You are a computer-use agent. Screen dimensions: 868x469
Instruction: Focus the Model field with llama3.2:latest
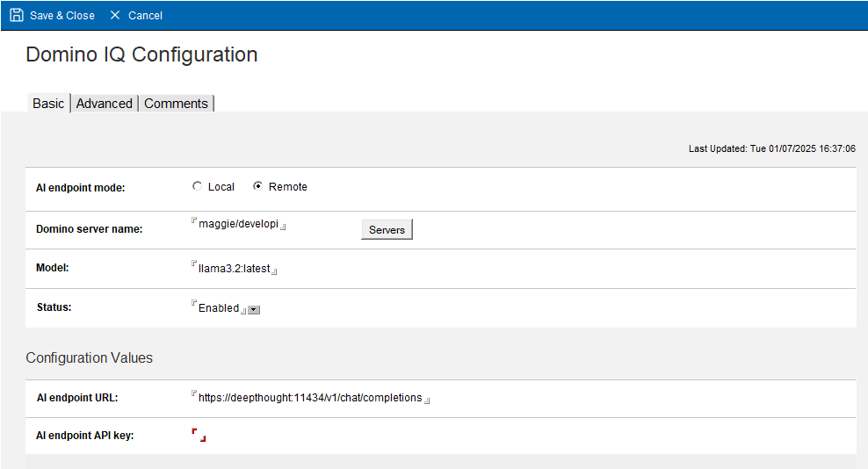(234, 269)
